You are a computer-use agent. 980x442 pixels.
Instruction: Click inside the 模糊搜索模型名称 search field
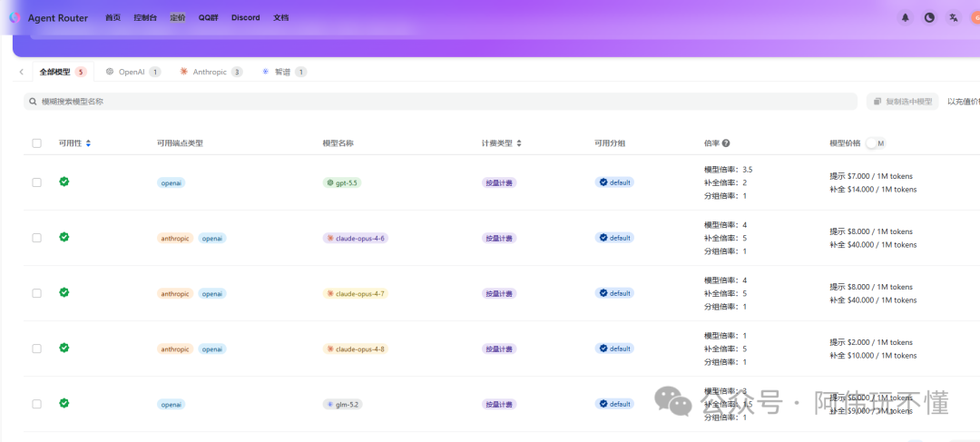point(440,102)
